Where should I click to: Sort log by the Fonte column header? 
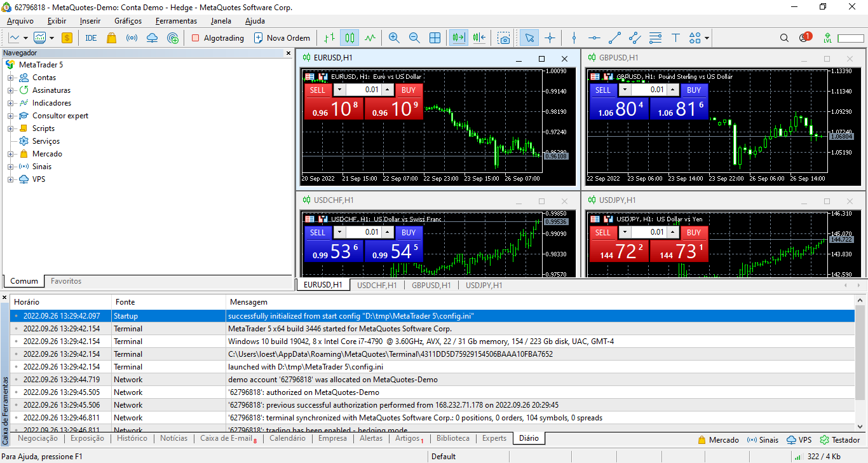click(x=168, y=302)
